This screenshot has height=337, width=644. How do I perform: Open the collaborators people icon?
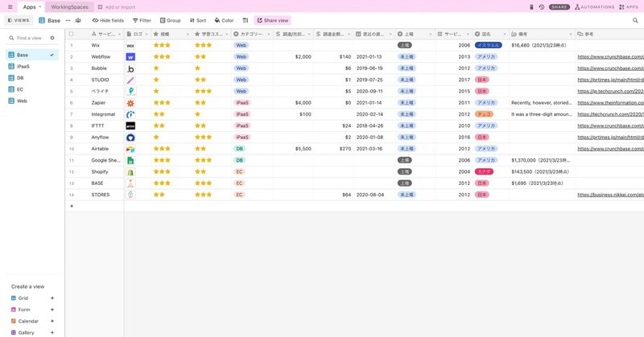click(78, 20)
